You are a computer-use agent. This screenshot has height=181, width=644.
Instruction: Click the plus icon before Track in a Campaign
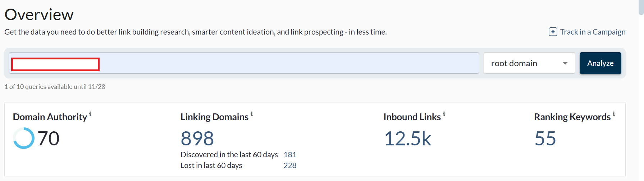point(553,32)
